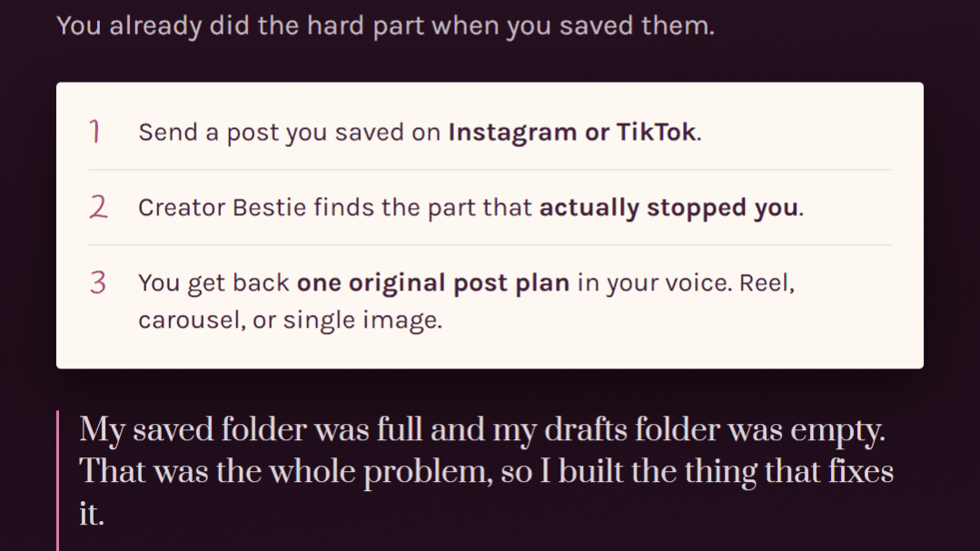Click 'Creator Bestie finds the part' text
Image resolution: width=980 pixels, height=551 pixels.
tap(335, 207)
